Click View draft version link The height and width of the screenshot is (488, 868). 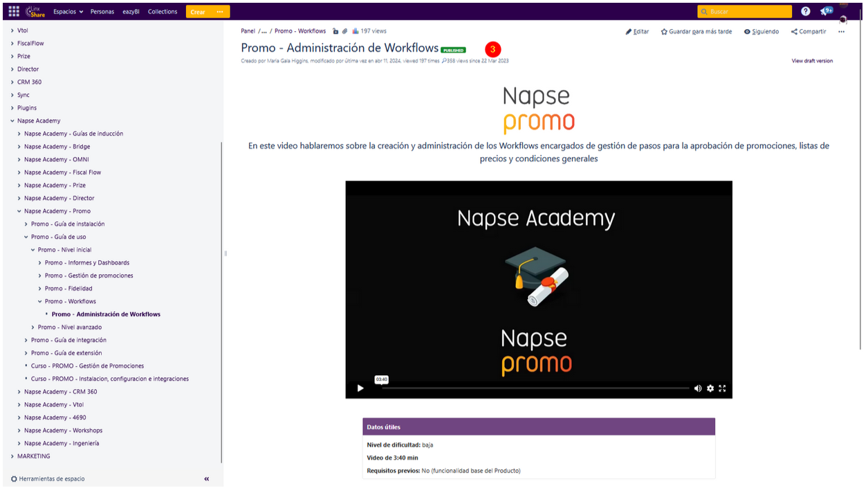point(812,61)
